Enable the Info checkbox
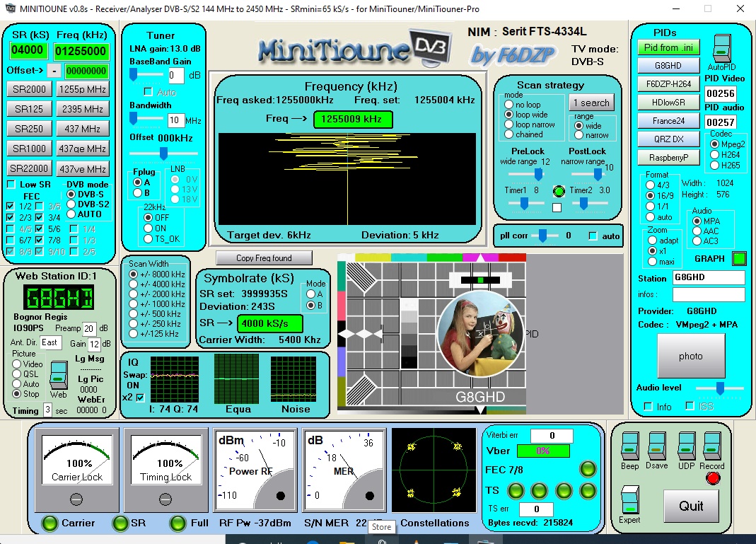The width and height of the screenshot is (756, 544). click(x=649, y=407)
